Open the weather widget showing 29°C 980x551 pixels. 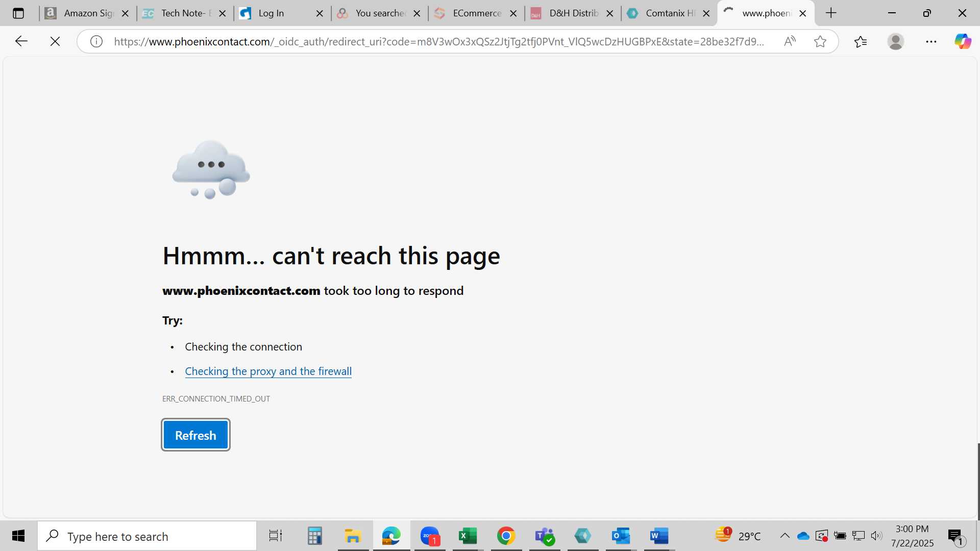pyautogui.click(x=738, y=536)
